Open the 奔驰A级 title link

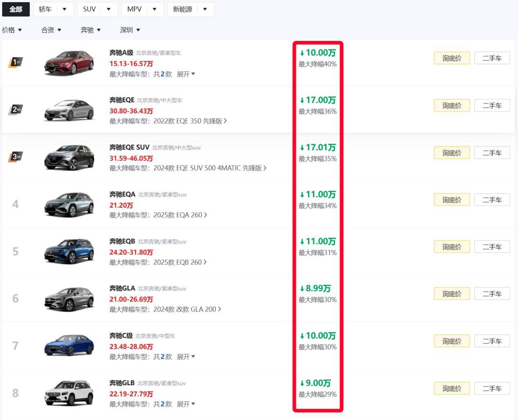pyautogui.click(x=121, y=52)
